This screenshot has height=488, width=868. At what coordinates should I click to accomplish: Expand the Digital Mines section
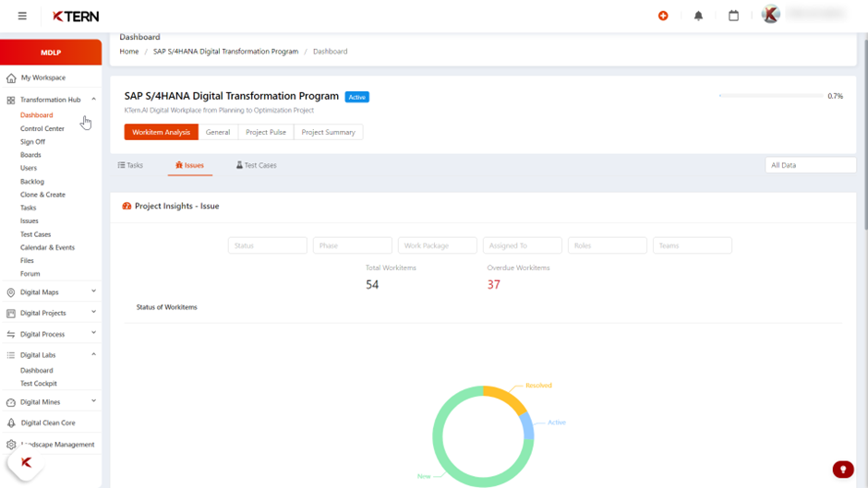pyautogui.click(x=93, y=400)
